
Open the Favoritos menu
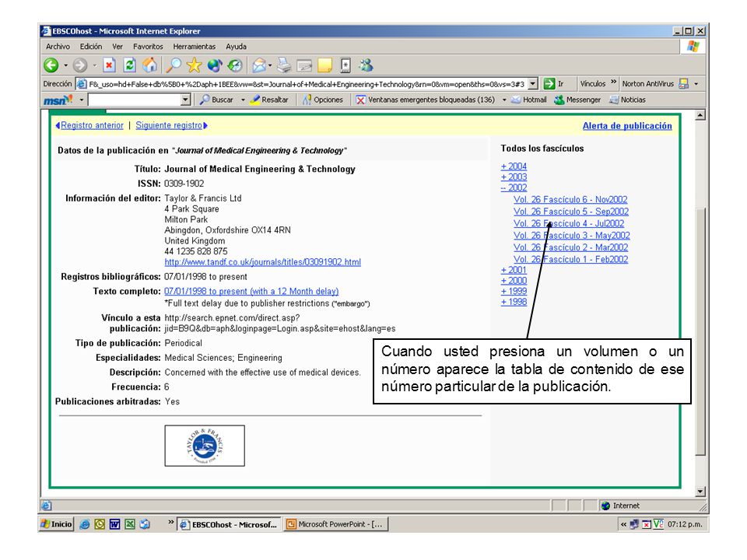(x=148, y=47)
